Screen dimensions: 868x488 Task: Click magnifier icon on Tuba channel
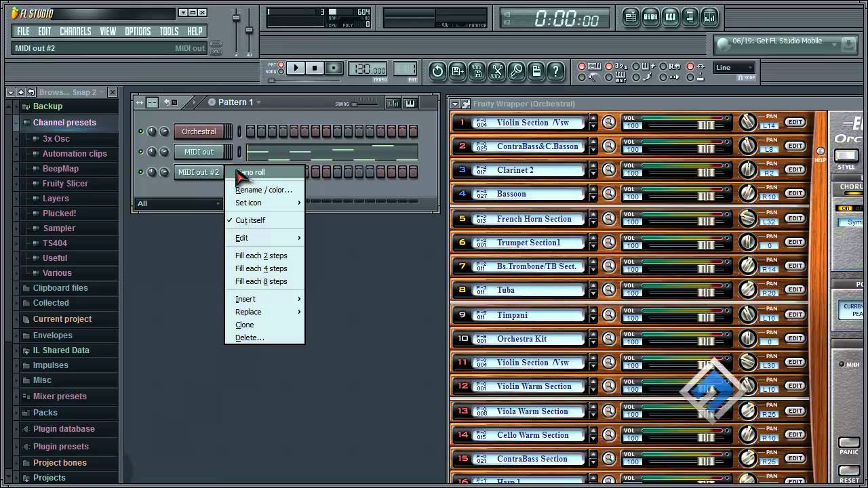[x=609, y=290]
